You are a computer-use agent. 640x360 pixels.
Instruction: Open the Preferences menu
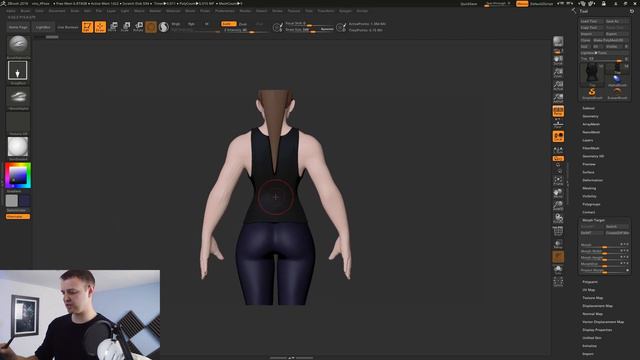pos(225,11)
